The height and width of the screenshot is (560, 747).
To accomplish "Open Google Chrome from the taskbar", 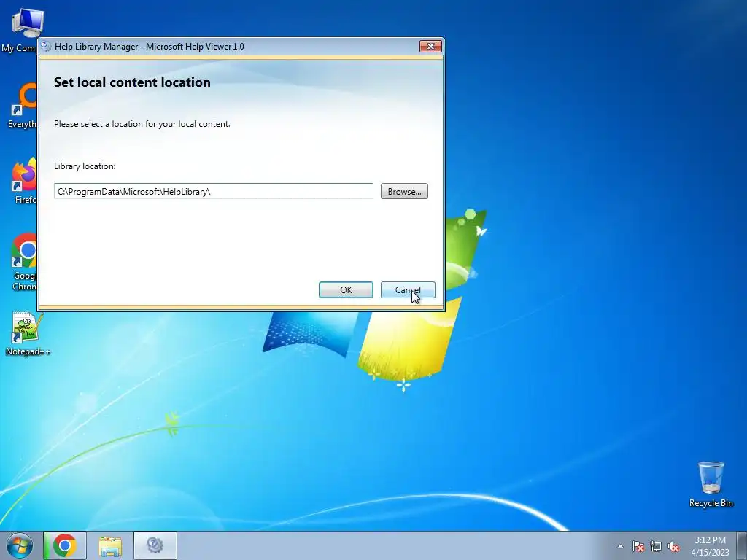I will coord(65,545).
